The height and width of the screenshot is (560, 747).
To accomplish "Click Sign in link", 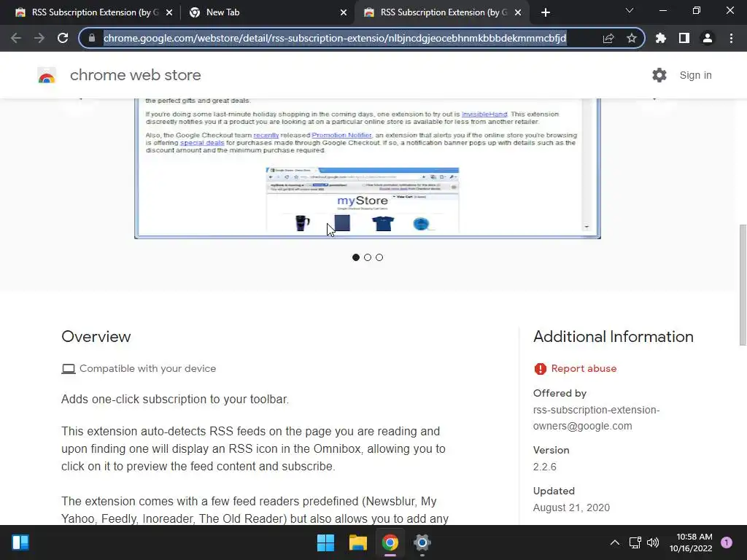I will click(x=695, y=75).
